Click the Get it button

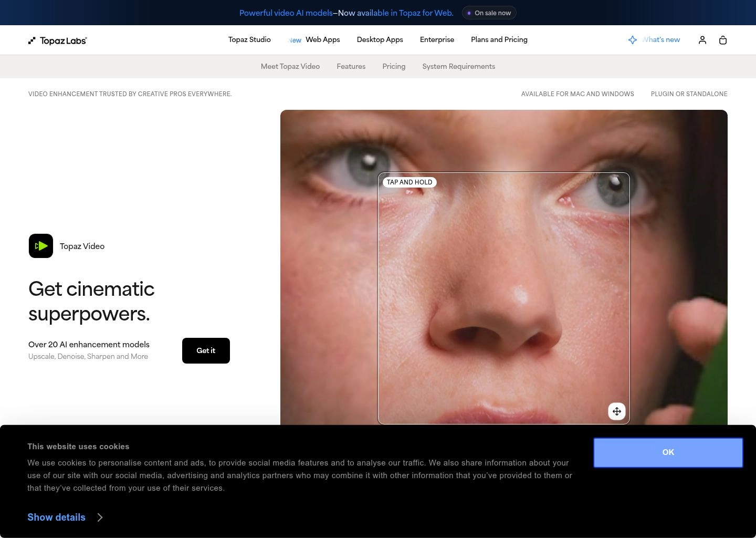(x=206, y=350)
